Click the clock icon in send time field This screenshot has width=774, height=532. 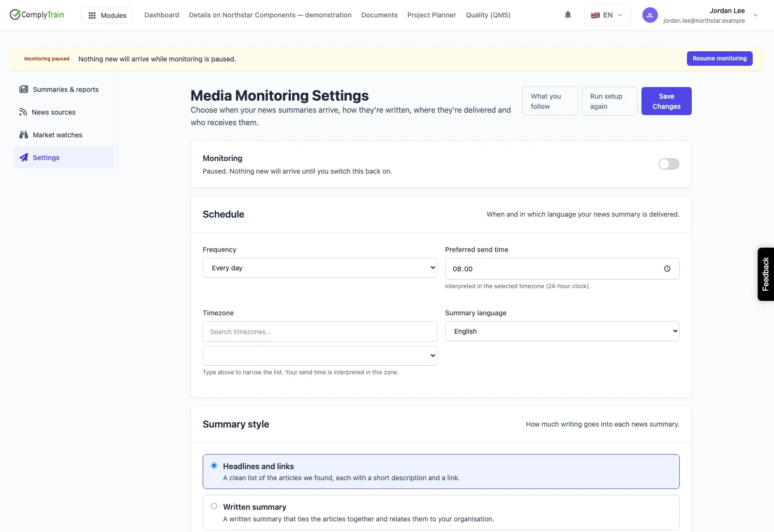click(x=667, y=269)
